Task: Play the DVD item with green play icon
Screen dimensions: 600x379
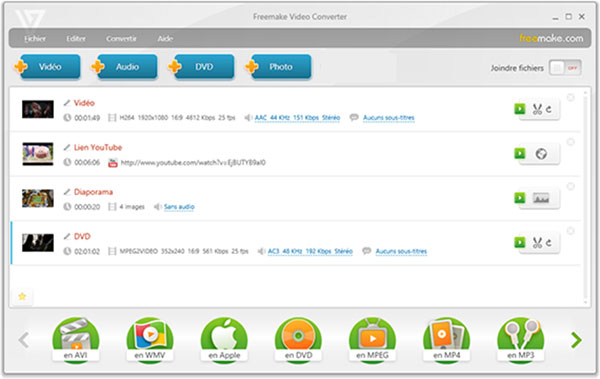Action: [x=520, y=242]
